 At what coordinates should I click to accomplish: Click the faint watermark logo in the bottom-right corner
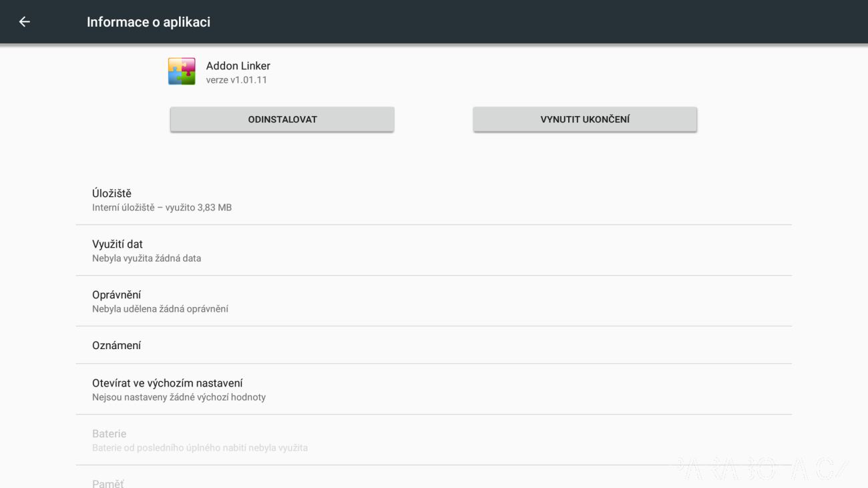(763, 469)
